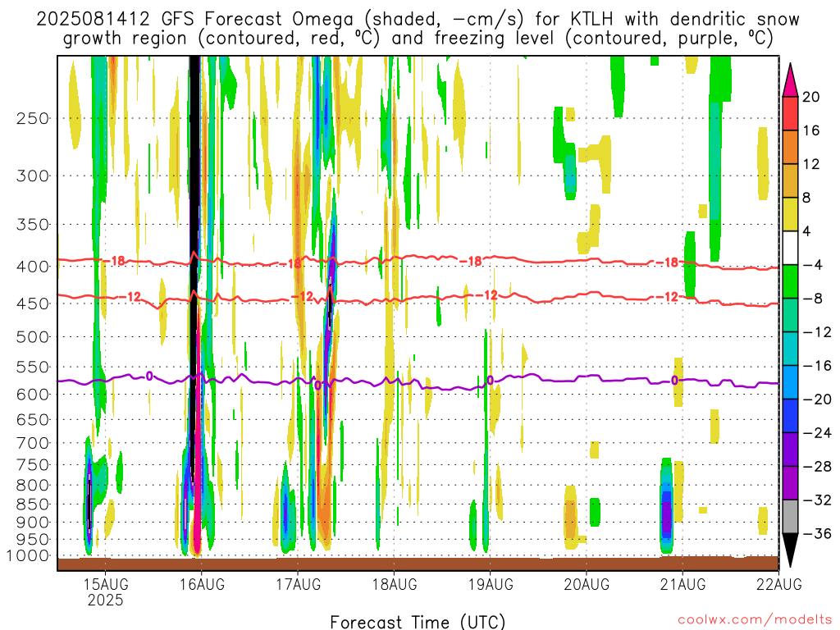Select the 16AUG date label

[202, 584]
